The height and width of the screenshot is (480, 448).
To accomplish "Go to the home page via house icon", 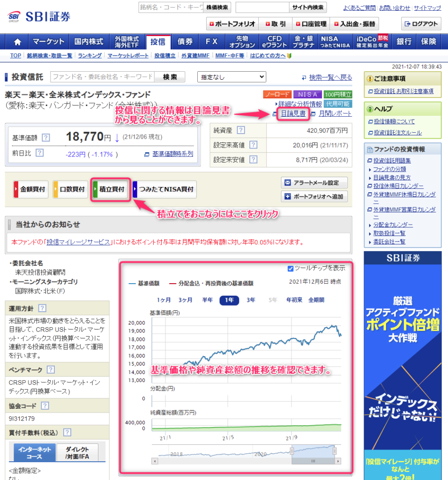I will coord(17,42).
